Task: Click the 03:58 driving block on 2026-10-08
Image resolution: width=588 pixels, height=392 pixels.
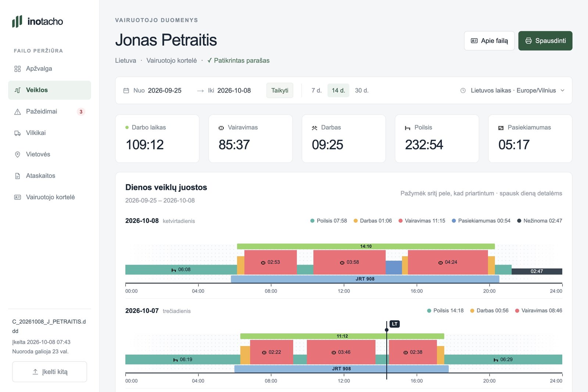Action: [349, 262]
